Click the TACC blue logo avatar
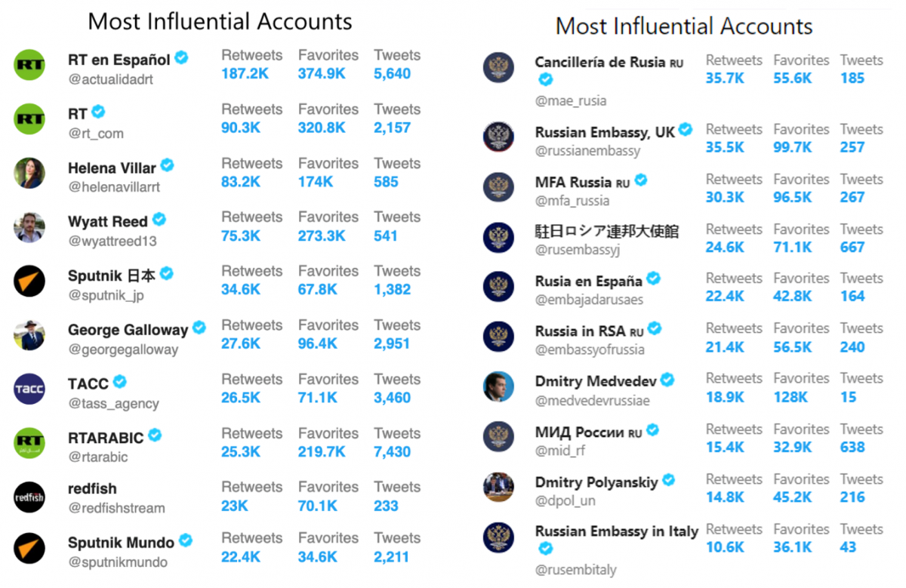Image resolution: width=906 pixels, height=588 pixels. click(29, 389)
